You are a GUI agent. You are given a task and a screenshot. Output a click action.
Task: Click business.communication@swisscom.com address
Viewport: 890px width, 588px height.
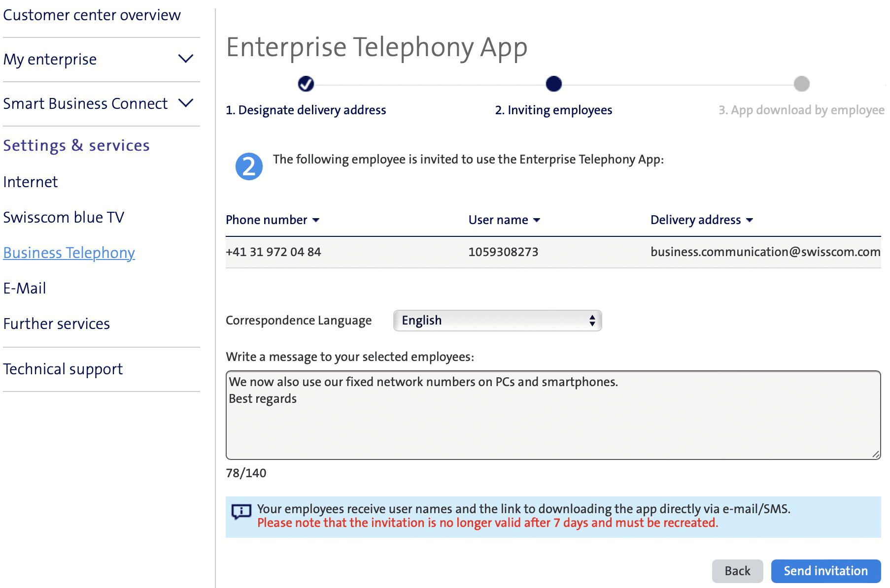(765, 252)
